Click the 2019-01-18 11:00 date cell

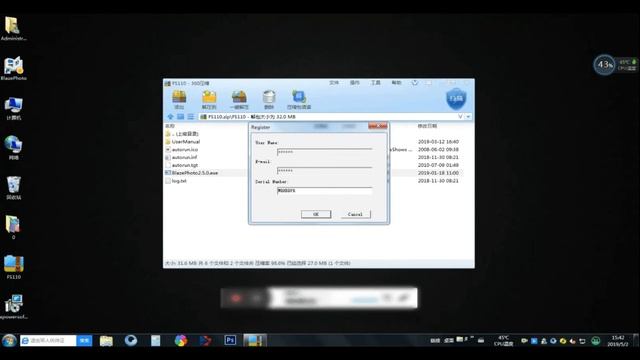click(x=438, y=173)
